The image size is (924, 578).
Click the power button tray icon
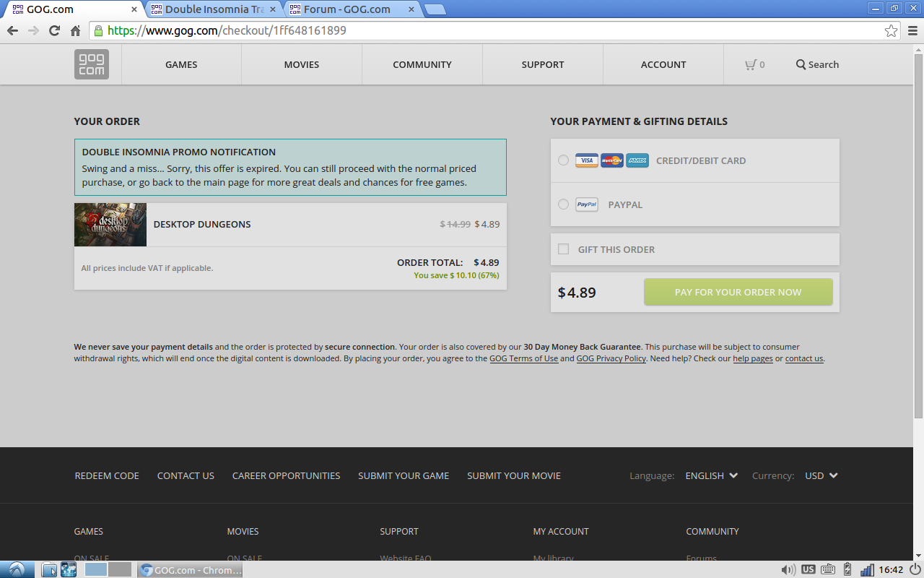click(915, 569)
